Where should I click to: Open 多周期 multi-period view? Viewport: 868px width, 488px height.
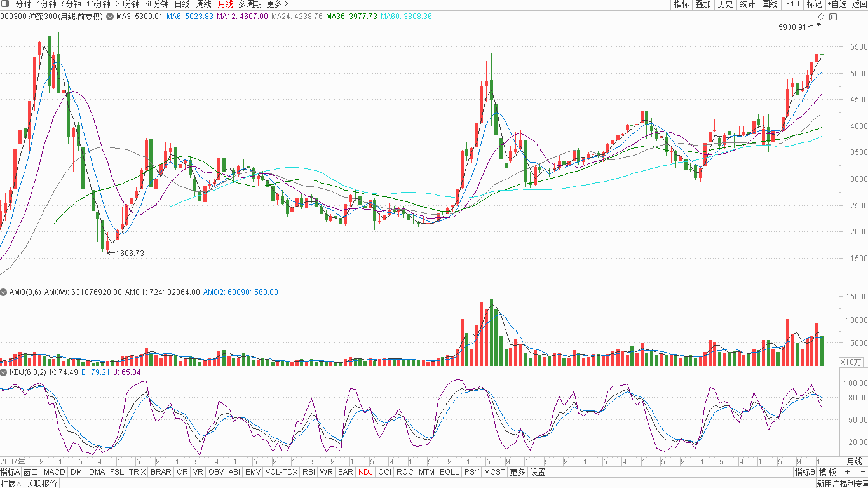(x=250, y=4)
